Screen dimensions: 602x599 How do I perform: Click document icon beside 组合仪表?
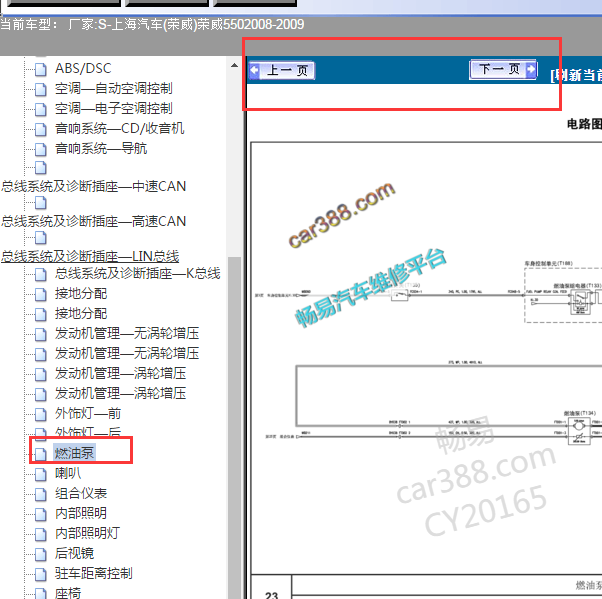point(40,494)
